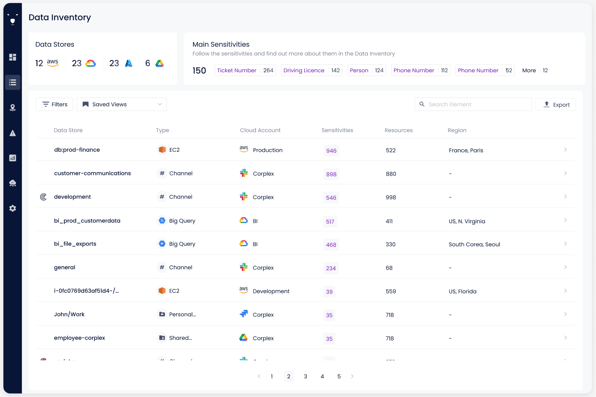Go to page 5
Image resolution: width=596 pixels, height=397 pixels.
[339, 376]
